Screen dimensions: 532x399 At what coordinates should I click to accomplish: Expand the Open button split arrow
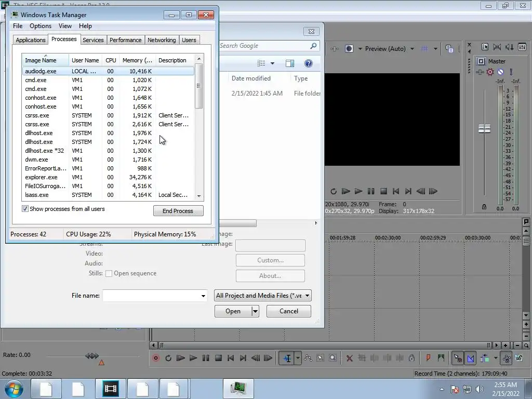pyautogui.click(x=256, y=311)
